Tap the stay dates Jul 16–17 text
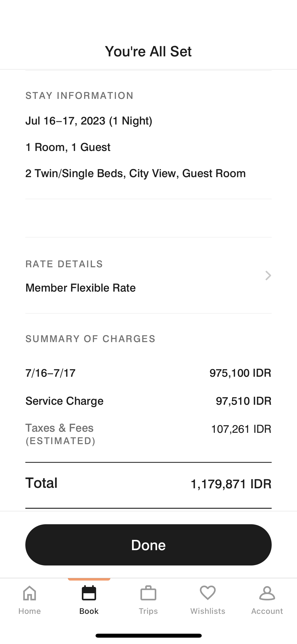Viewport: 297px width, 644px height. click(x=89, y=121)
